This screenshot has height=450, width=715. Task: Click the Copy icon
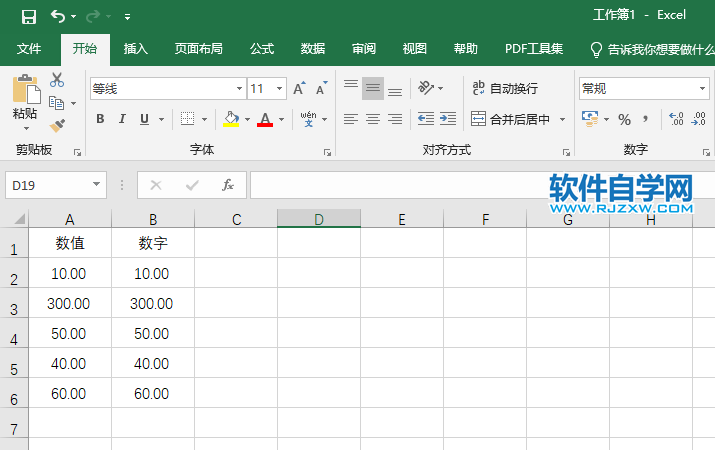(x=57, y=103)
